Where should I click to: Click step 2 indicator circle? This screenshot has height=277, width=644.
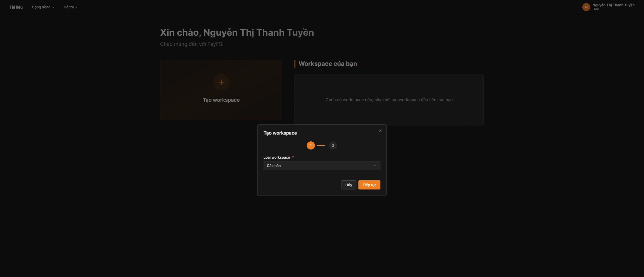[333, 145]
